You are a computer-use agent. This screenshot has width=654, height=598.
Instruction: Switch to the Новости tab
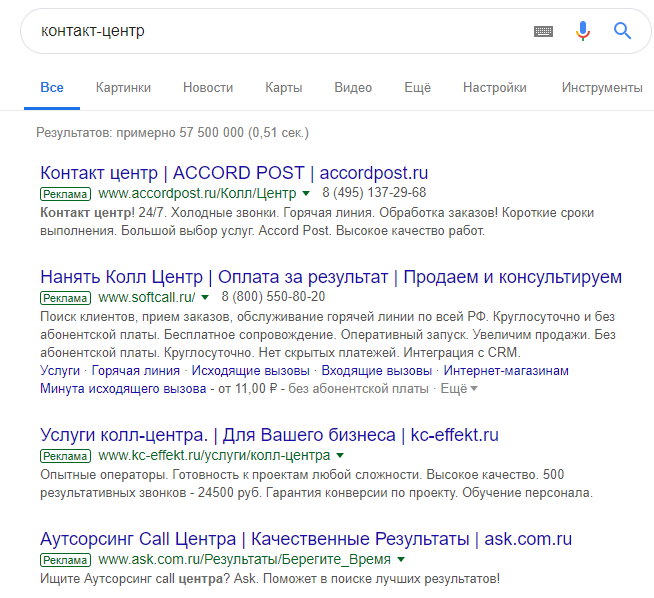click(x=208, y=88)
